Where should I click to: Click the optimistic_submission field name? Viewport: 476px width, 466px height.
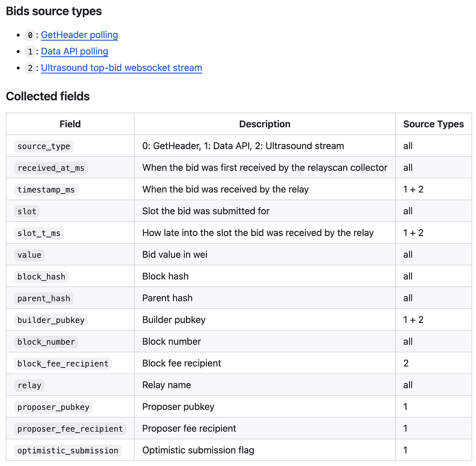point(68,450)
